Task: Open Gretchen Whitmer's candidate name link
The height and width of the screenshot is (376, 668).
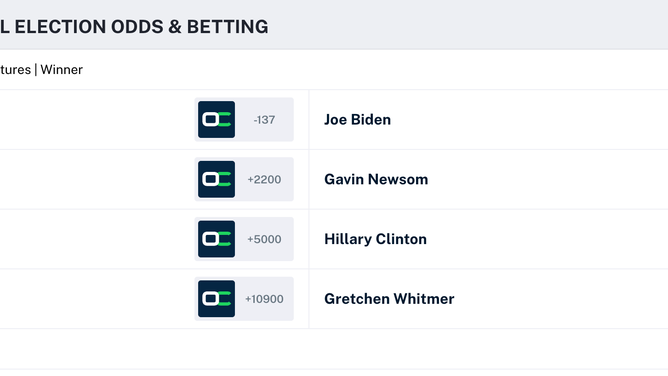Action: 389,299
